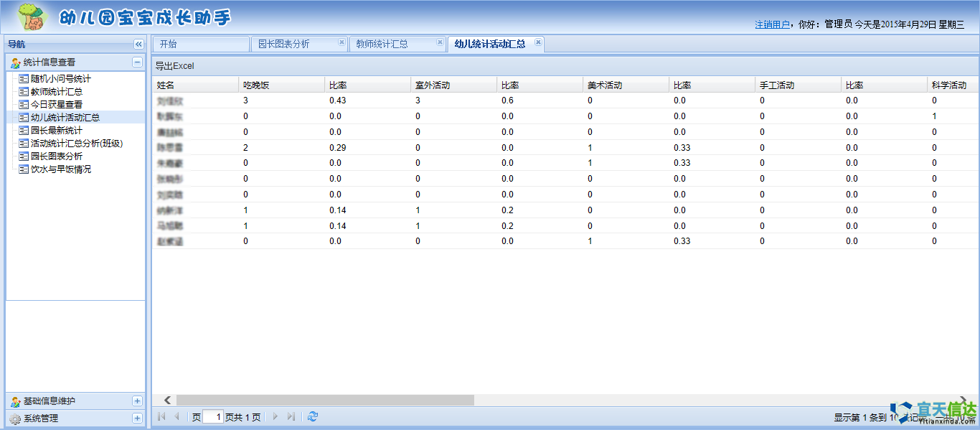Jump to the last page icon
The width and height of the screenshot is (980, 430).
tap(291, 417)
